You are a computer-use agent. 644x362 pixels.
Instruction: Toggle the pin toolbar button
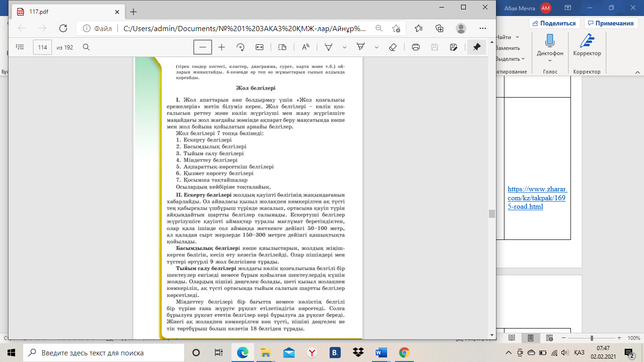click(477, 47)
